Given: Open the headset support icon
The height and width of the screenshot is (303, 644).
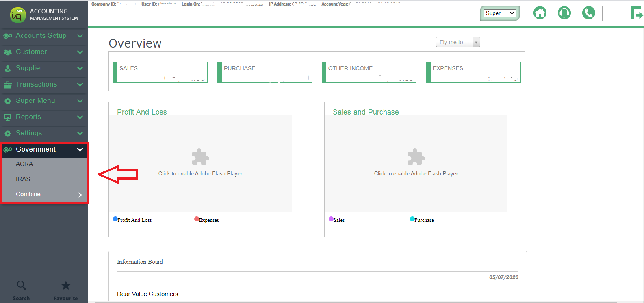Looking at the screenshot, I should pyautogui.click(x=564, y=13).
